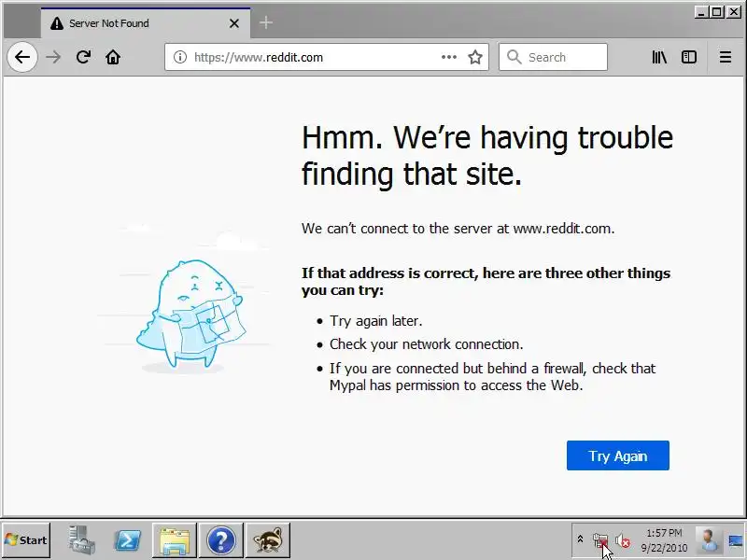Bookmark this page with the star

tap(475, 57)
